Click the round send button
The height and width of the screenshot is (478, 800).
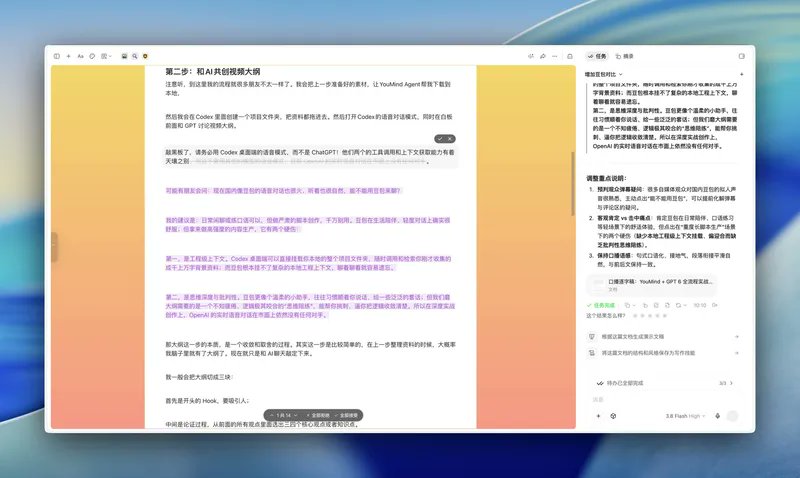(732, 416)
